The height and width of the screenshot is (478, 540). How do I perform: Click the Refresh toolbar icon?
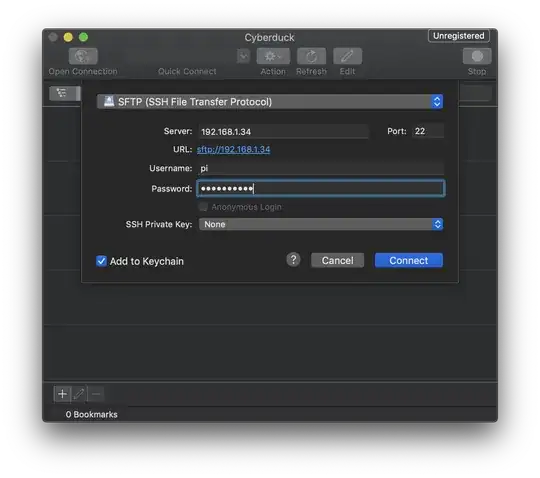pos(311,56)
